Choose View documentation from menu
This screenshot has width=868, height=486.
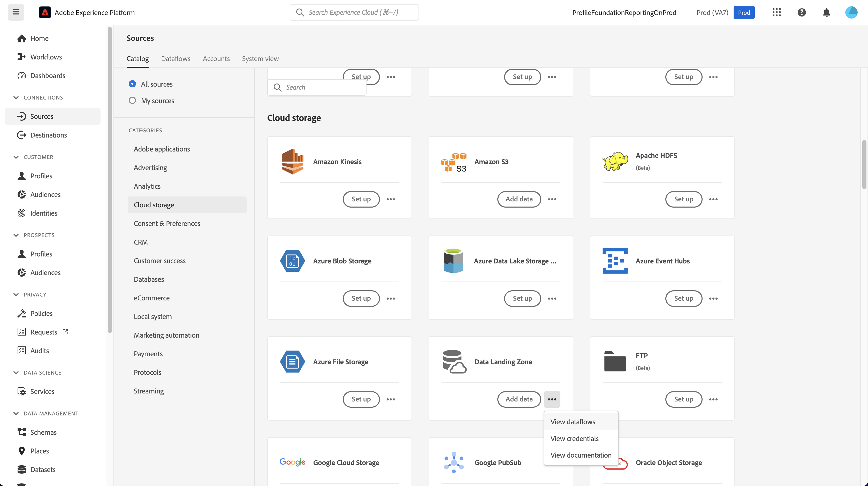click(581, 455)
